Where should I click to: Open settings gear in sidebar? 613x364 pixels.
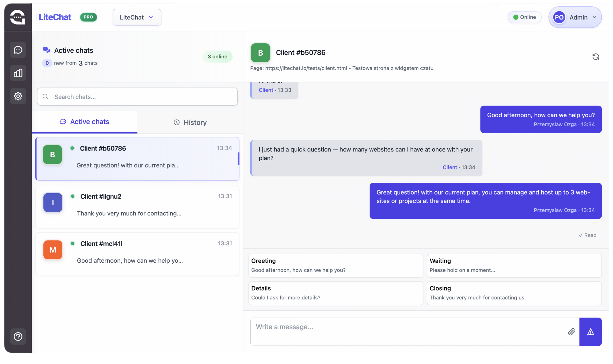[x=18, y=96]
